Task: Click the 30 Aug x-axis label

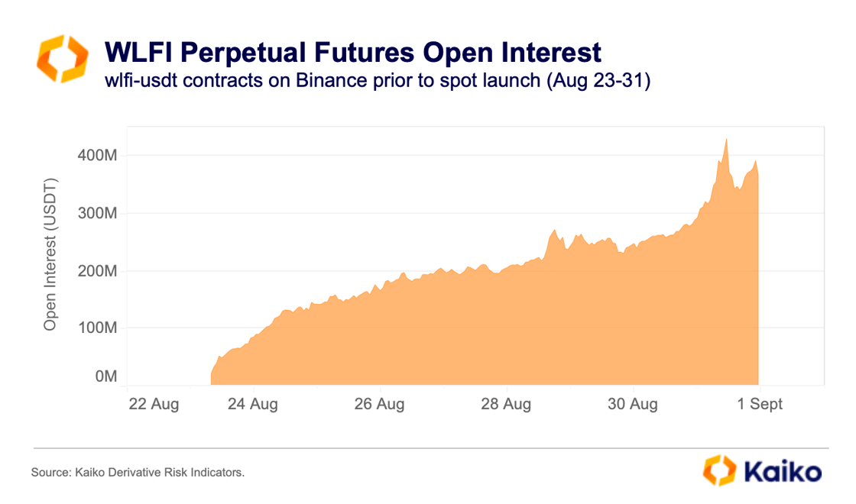Action: point(633,404)
